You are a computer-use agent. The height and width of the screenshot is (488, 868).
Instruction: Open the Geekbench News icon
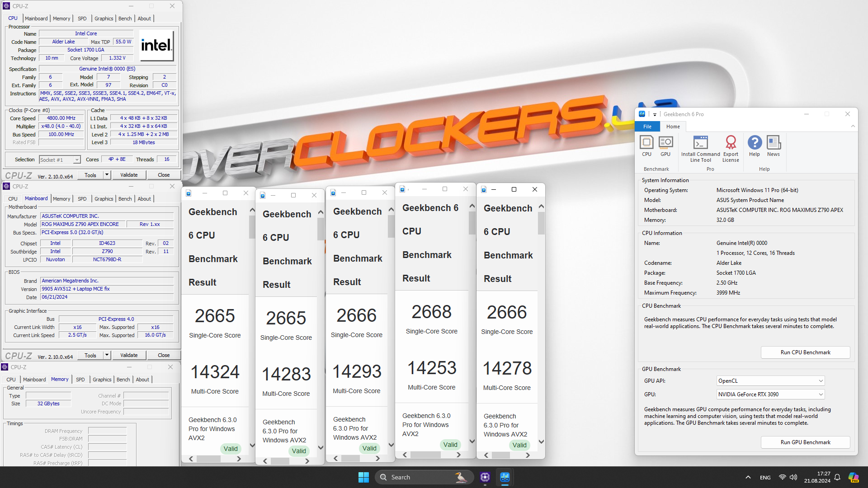pos(774,146)
